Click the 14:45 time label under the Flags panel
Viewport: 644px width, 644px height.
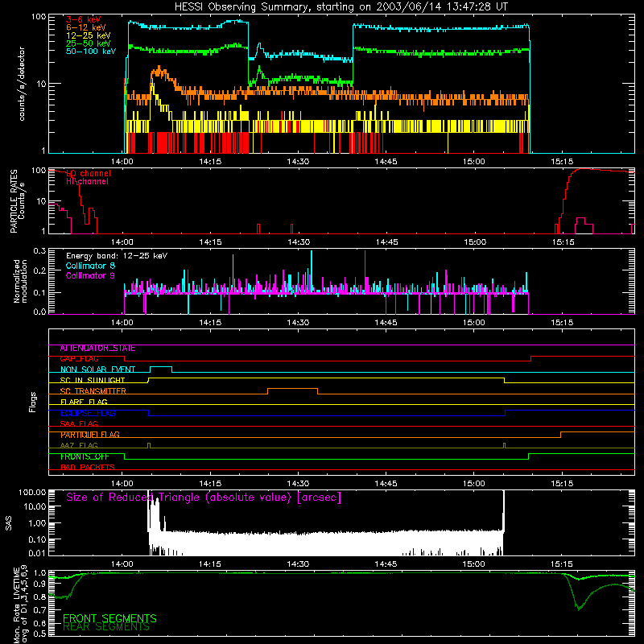(386, 484)
